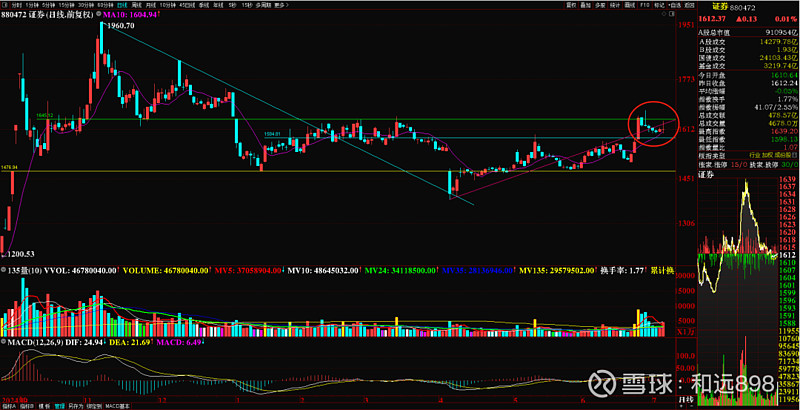Click the 1960.70 peak price label

pyautogui.click(x=120, y=26)
